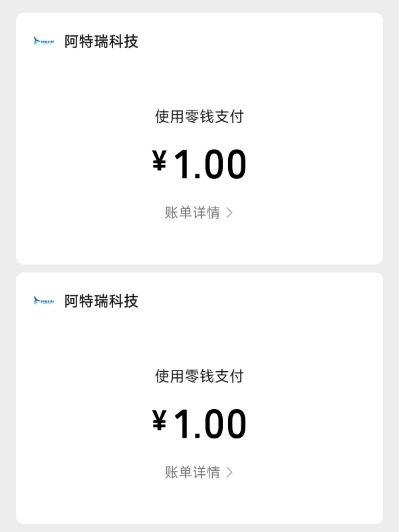Open 账单详情 in the second payment card
The image size is (399, 532).
point(192,472)
